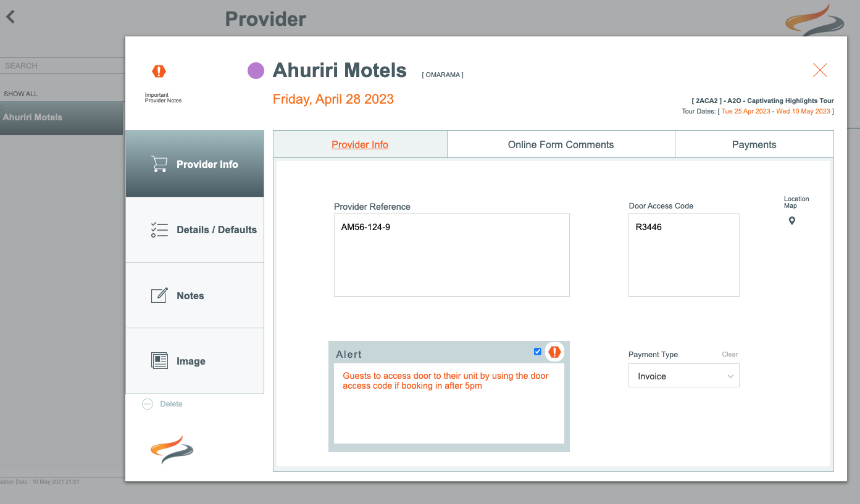Switch to the Payments tab
Image resolution: width=860 pixels, height=504 pixels.
pos(754,145)
